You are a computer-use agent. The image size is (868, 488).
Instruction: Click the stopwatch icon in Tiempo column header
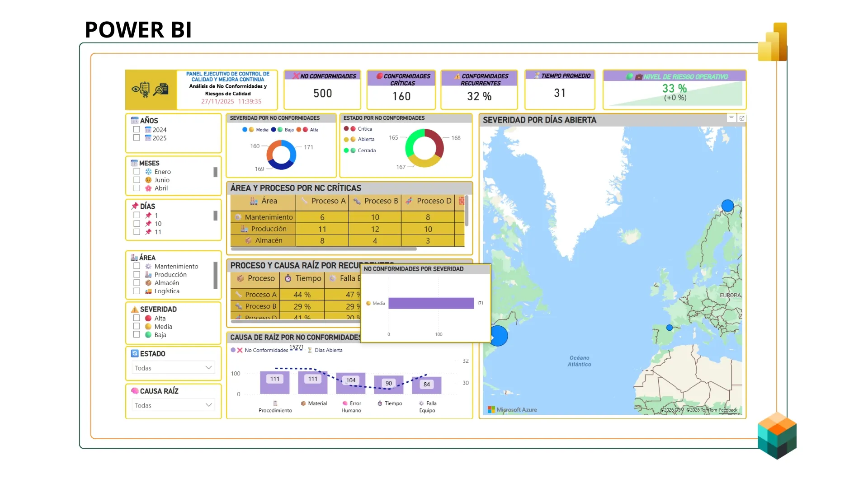pos(288,278)
